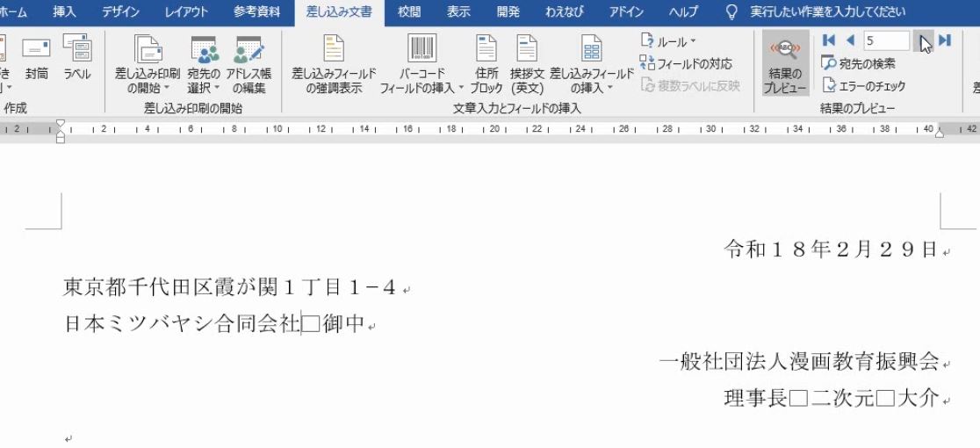Click the date text 令和18年2月29日
This screenshot has height=448, width=980.
pyautogui.click(x=832, y=250)
